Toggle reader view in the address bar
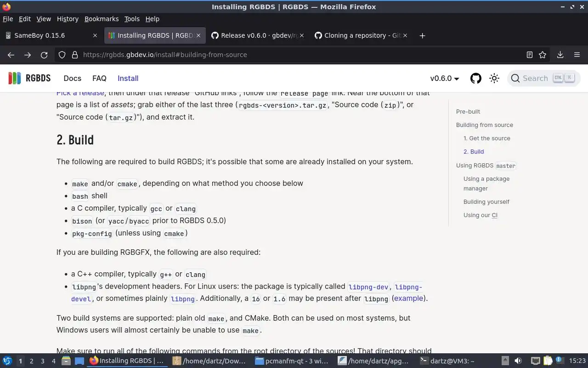 coord(530,55)
